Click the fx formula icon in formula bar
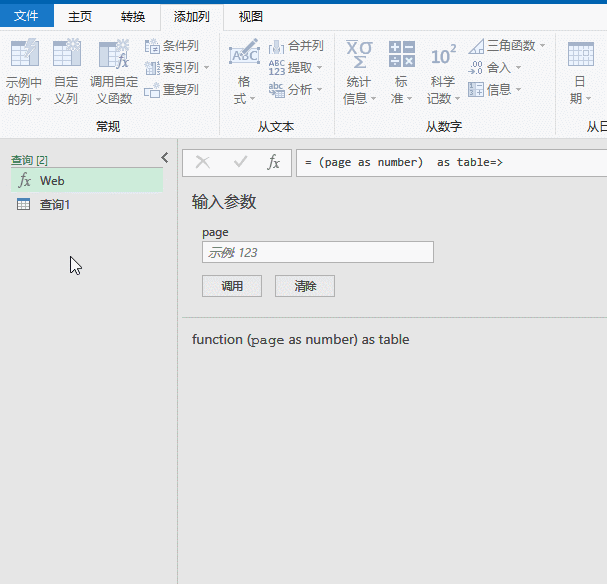 273,162
